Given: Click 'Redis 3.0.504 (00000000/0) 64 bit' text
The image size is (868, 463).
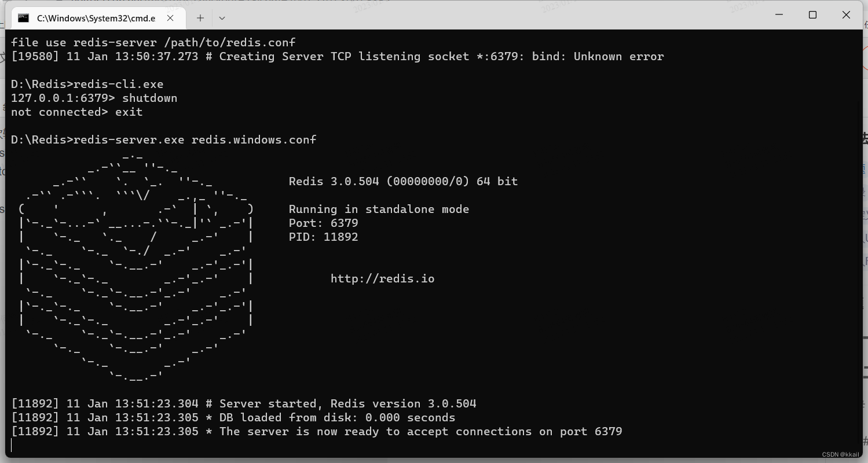Looking at the screenshot, I should pos(404,182).
